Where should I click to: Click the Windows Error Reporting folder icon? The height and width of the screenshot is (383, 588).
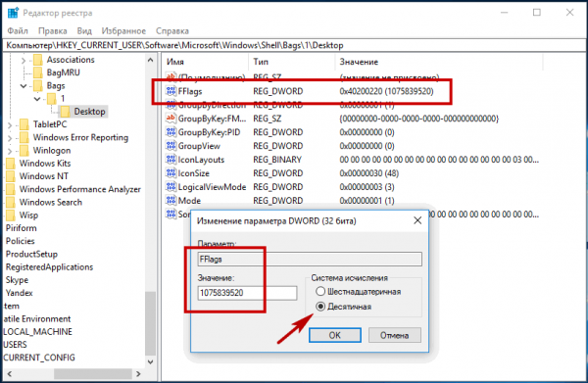point(24,137)
